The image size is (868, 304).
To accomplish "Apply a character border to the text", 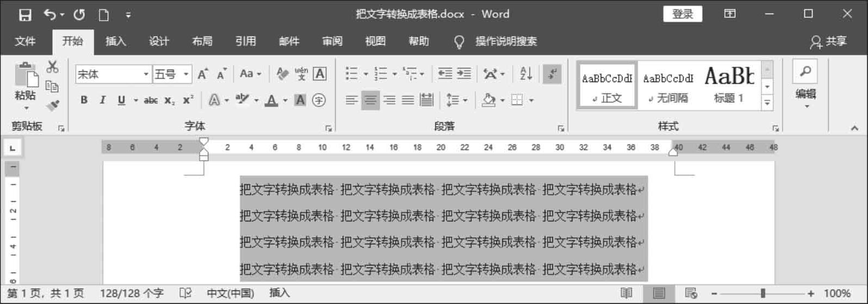I will pyautogui.click(x=320, y=73).
